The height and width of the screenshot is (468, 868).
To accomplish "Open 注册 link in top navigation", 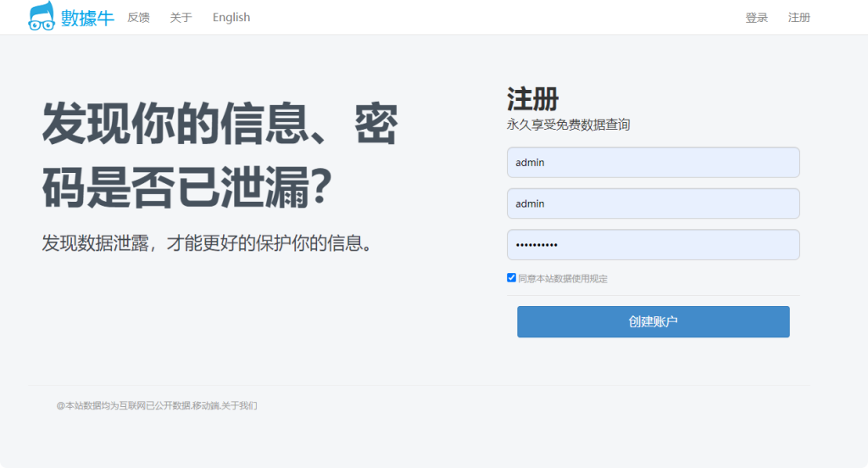I will click(x=798, y=18).
